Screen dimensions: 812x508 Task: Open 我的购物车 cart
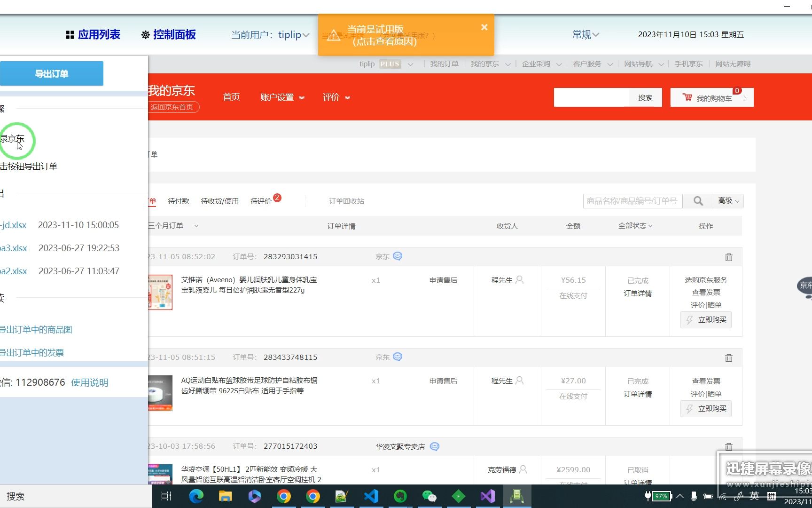tap(712, 97)
